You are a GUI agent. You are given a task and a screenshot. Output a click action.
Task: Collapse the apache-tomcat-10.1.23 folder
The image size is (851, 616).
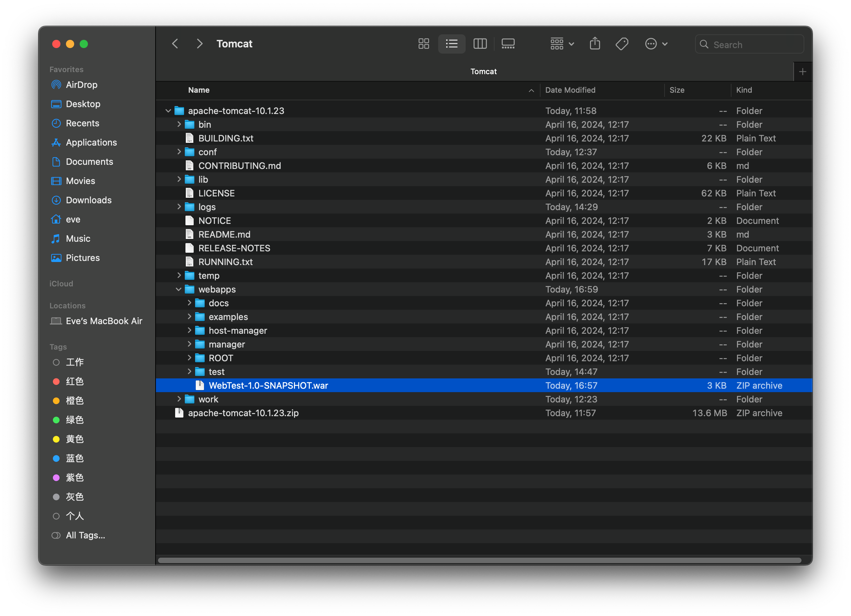pyautogui.click(x=169, y=110)
